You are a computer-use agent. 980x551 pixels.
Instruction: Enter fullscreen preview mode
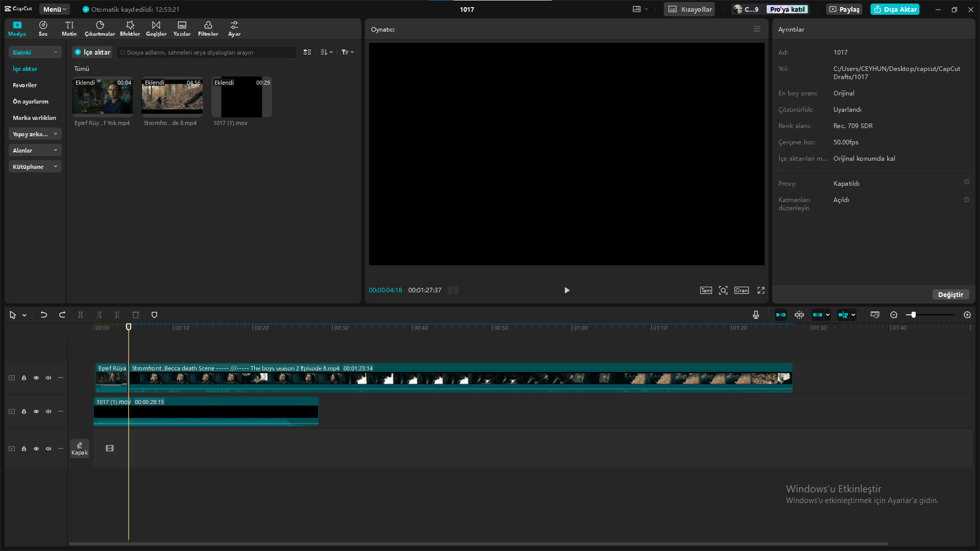tap(761, 290)
